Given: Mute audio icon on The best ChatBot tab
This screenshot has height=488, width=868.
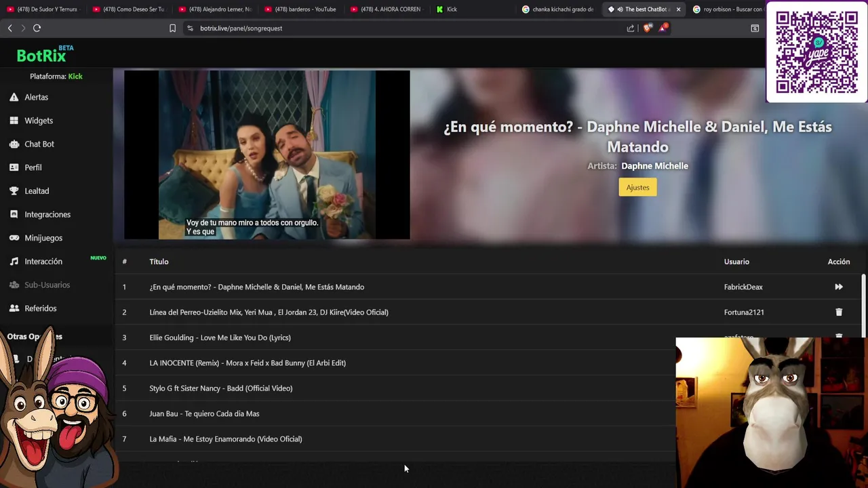Looking at the screenshot, I should pyautogui.click(x=620, y=9).
